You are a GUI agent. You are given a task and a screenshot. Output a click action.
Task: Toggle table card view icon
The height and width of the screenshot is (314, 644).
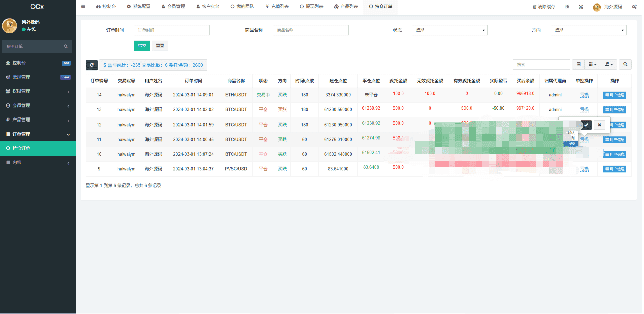click(578, 64)
